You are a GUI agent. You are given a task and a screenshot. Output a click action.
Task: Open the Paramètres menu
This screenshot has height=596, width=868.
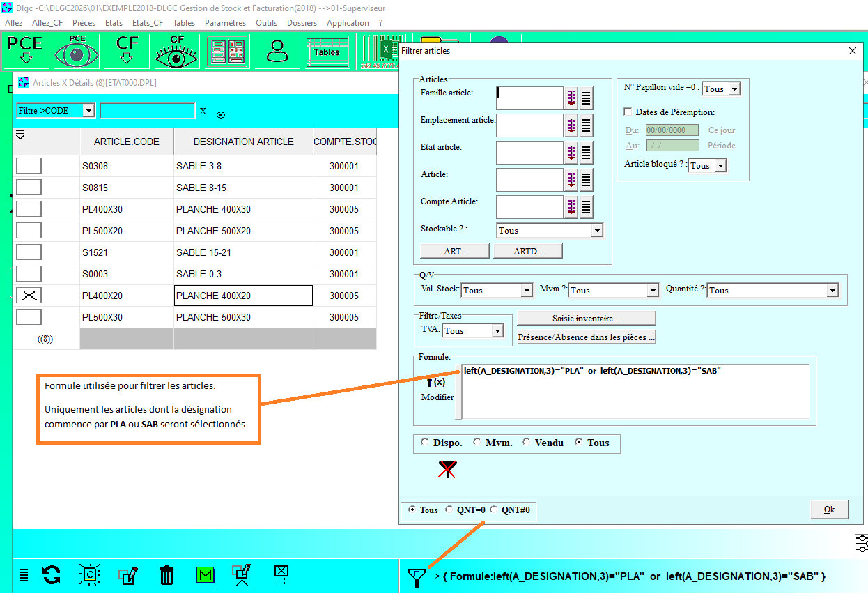pyautogui.click(x=225, y=22)
